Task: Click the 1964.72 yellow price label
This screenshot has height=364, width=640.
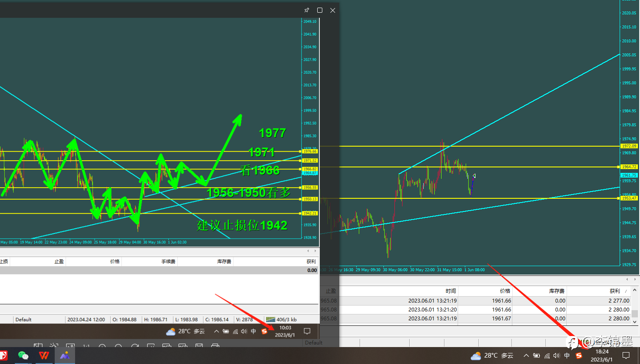Action: [x=629, y=167]
